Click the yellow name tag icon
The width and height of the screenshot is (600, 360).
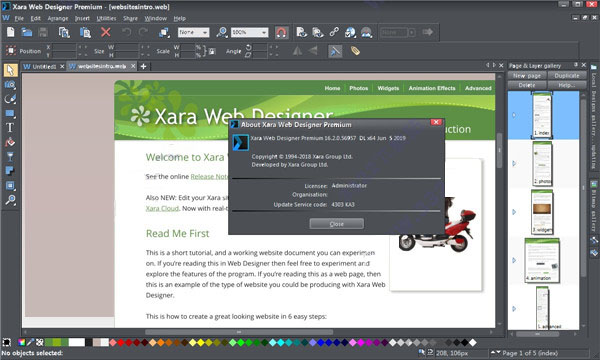(355, 50)
